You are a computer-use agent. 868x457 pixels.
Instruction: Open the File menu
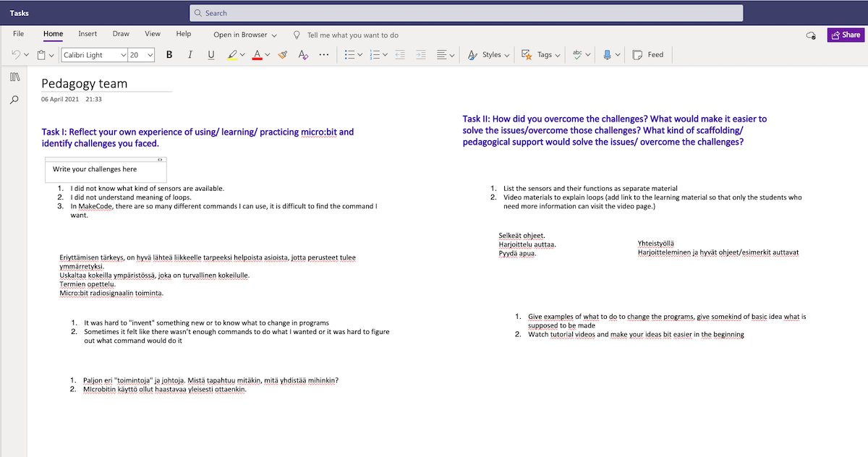[19, 34]
